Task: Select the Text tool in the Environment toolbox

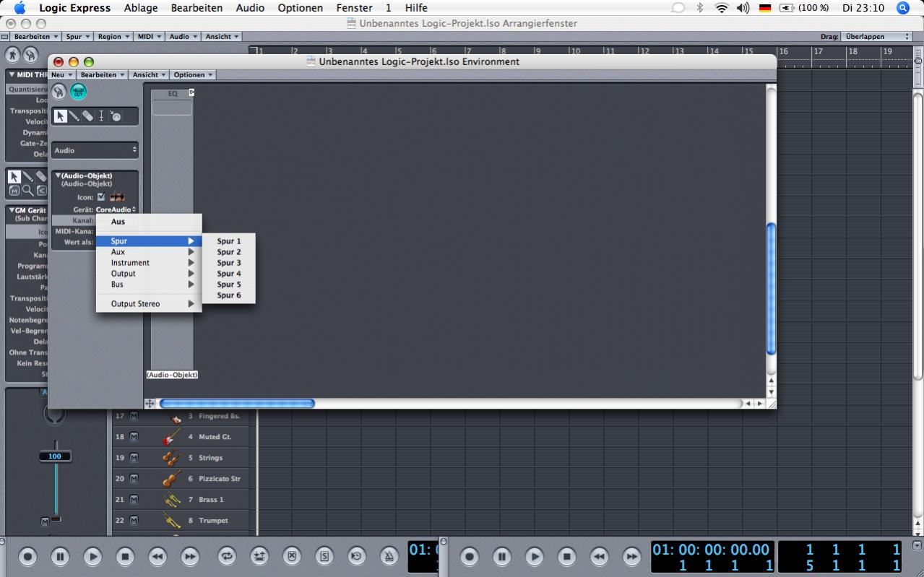Action: tap(101, 116)
